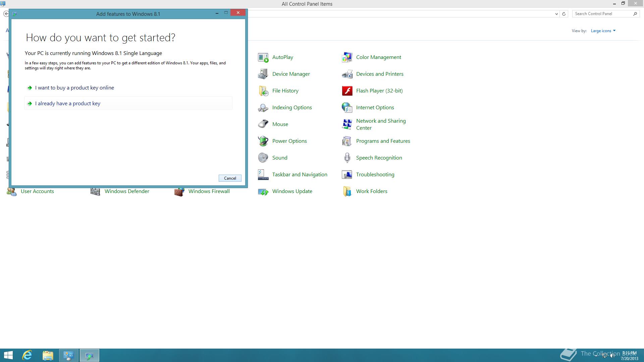644x362 pixels.
Task: Open the Power Options icon
Action: (263, 141)
